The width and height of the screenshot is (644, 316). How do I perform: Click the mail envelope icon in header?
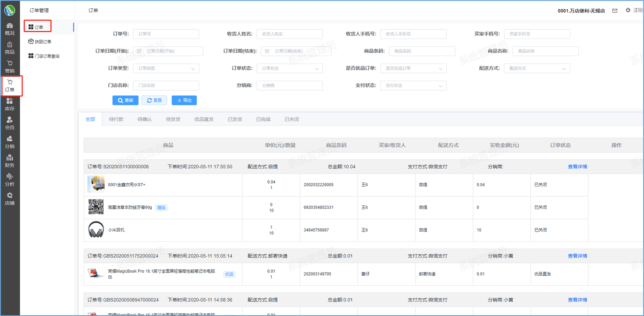click(x=615, y=11)
